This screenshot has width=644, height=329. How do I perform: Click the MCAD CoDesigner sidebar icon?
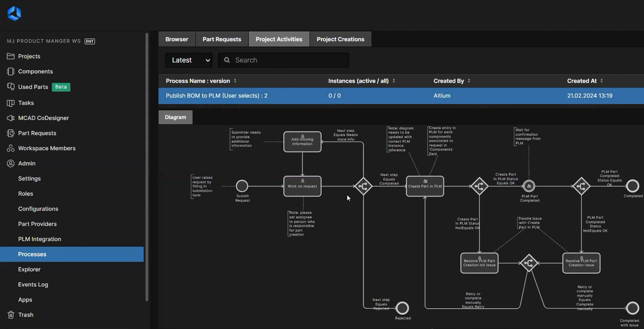point(11,118)
